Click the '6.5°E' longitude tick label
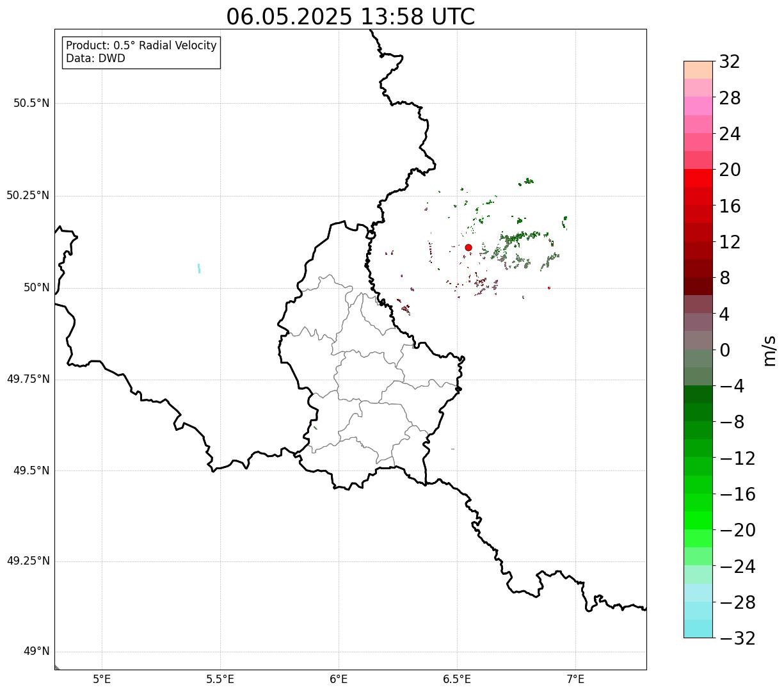 pyautogui.click(x=457, y=680)
